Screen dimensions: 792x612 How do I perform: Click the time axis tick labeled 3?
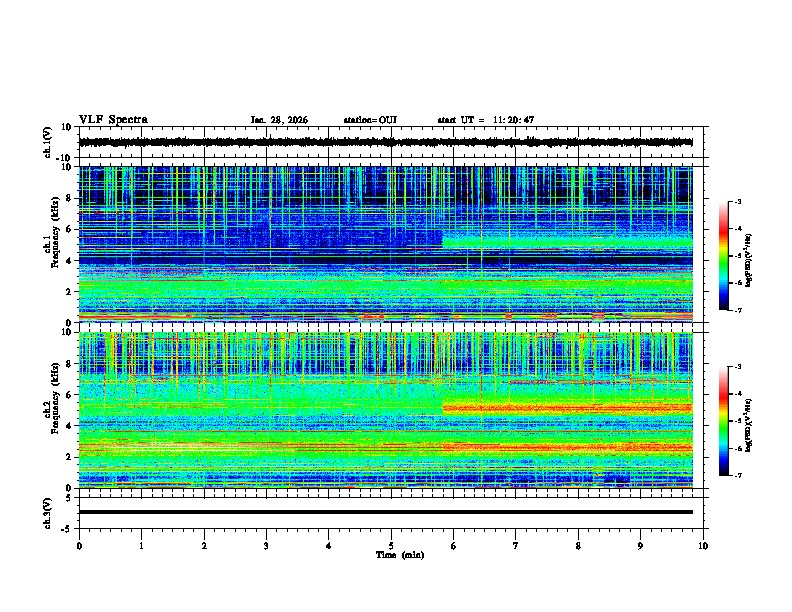(266, 546)
